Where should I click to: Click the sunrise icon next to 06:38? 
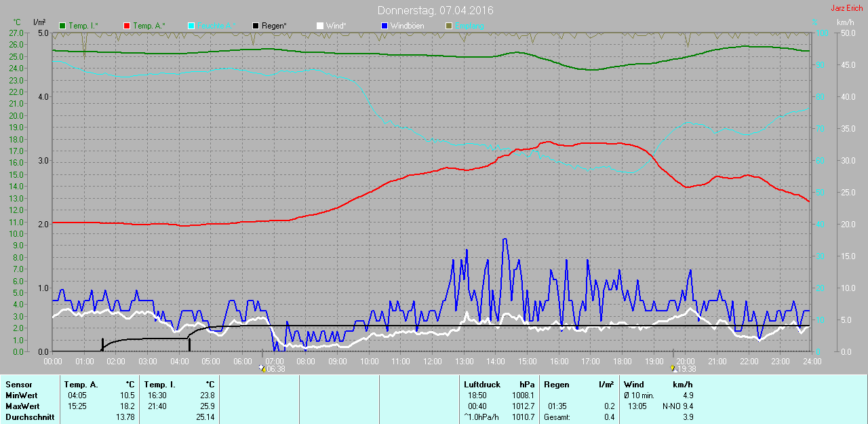pyautogui.click(x=262, y=368)
